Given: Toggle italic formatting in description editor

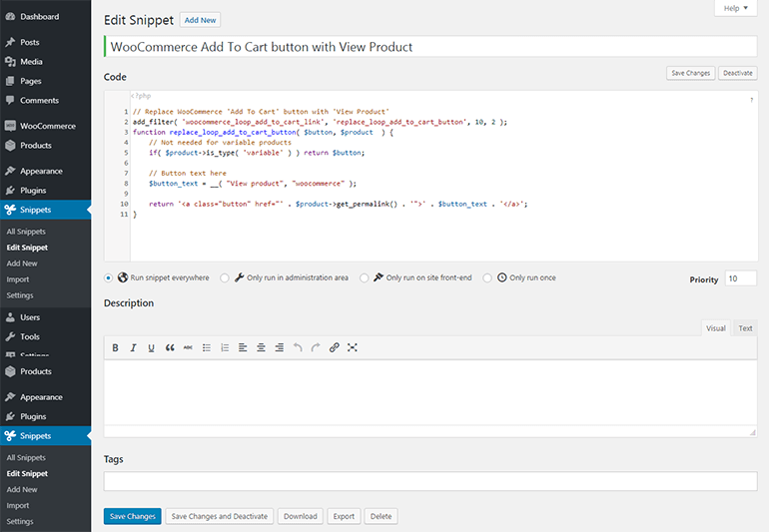Looking at the screenshot, I should [x=133, y=347].
